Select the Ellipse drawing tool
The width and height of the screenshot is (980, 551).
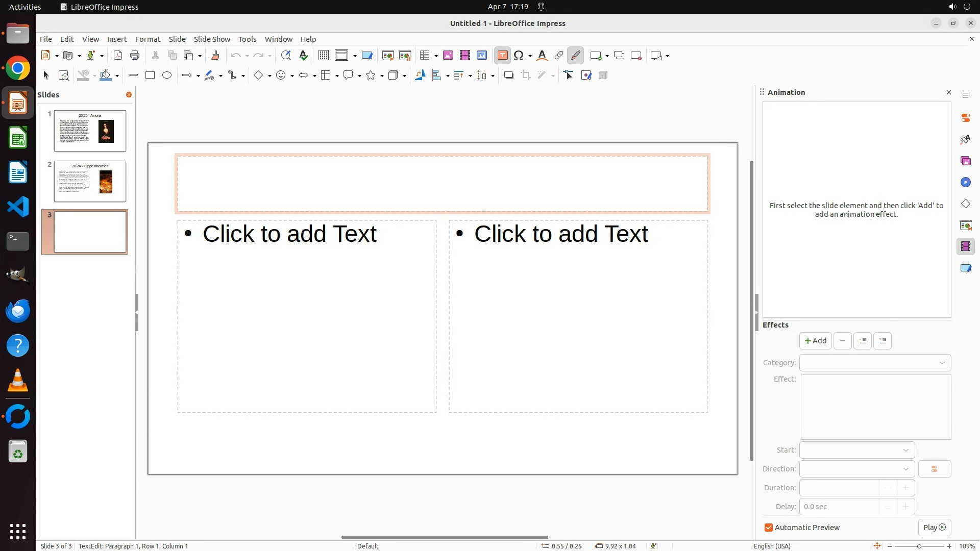pyautogui.click(x=167, y=76)
